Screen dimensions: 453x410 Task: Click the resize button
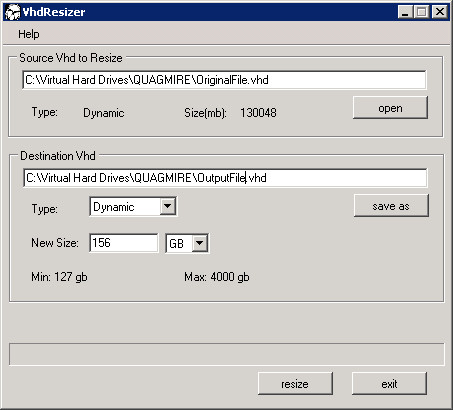point(295,384)
